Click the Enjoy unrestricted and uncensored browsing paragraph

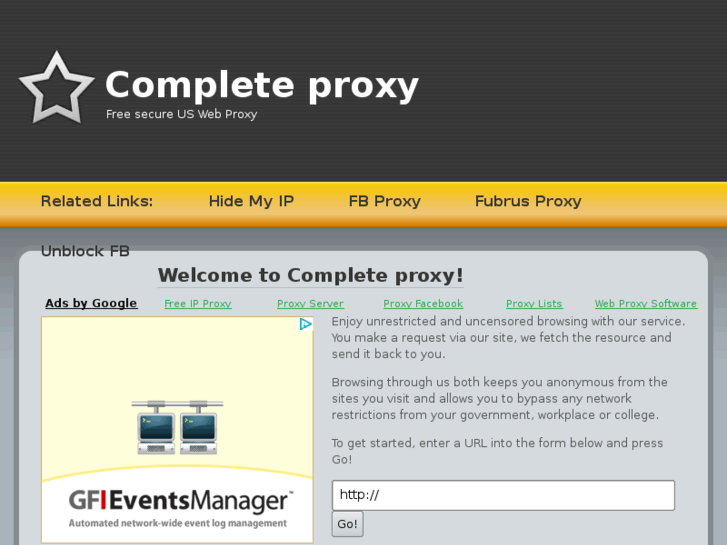[508, 338]
